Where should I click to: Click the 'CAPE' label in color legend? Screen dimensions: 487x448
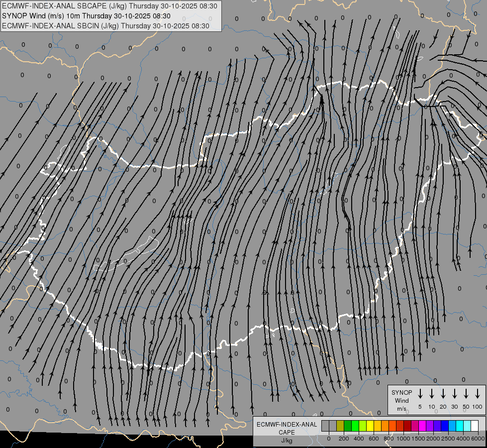287,432
